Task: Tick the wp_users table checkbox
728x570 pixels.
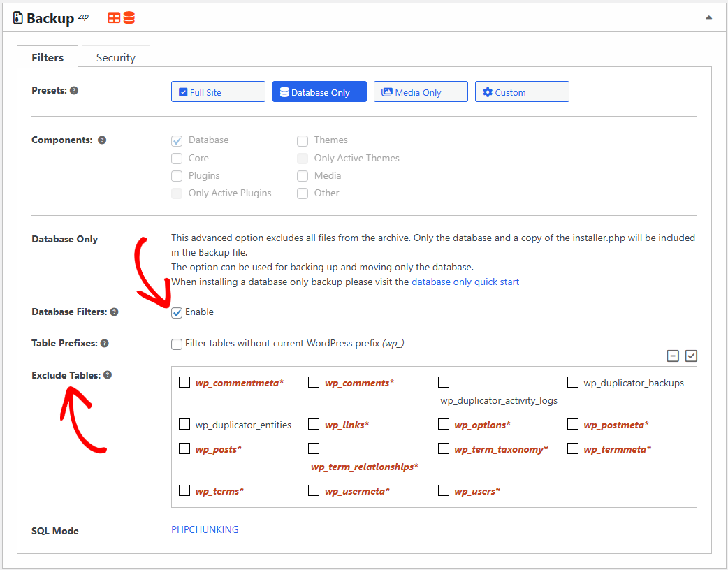Action: point(444,490)
